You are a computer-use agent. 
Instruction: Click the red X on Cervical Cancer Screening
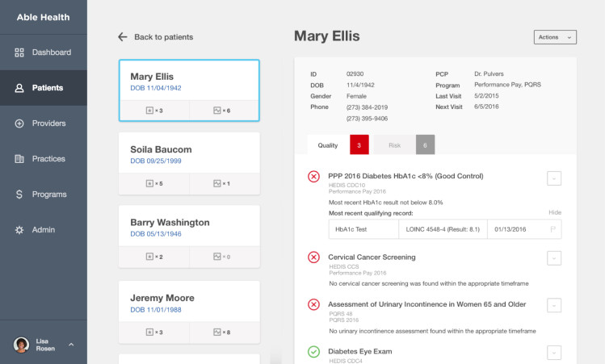coord(313,257)
